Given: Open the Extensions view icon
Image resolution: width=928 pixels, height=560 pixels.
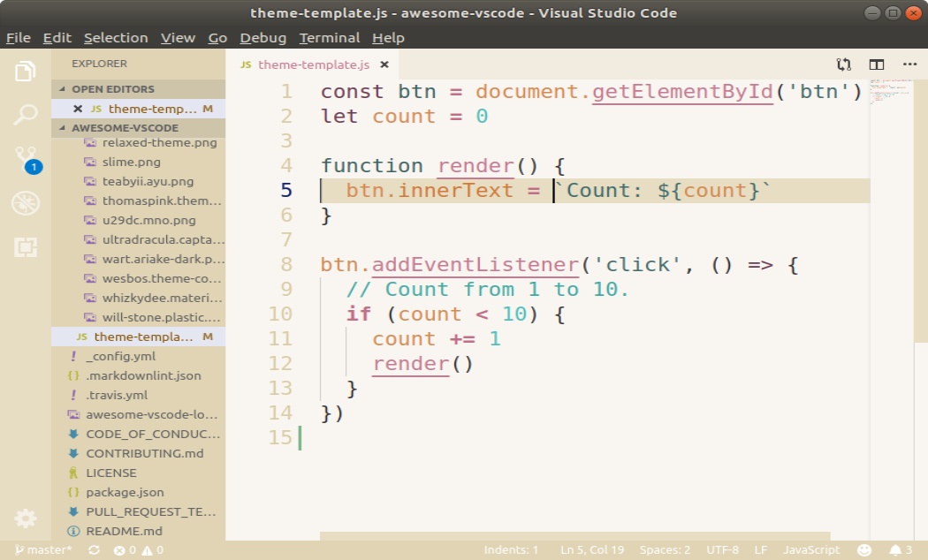Looking at the screenshot, I should click(26, 246).
